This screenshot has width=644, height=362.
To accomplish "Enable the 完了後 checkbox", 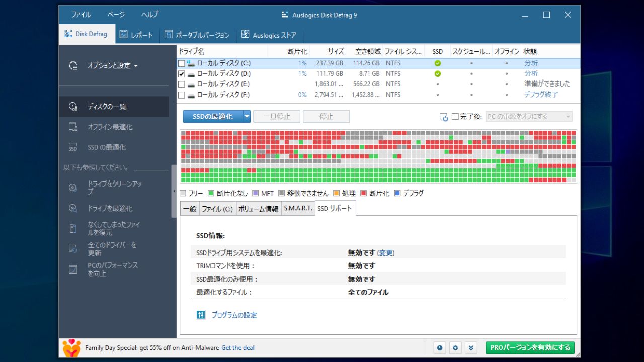I will coord(455,117).
